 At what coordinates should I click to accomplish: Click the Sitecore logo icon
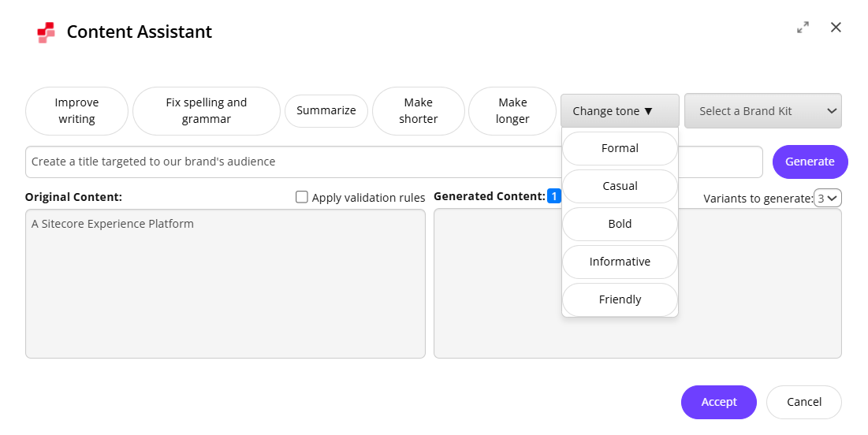[46, 32]
